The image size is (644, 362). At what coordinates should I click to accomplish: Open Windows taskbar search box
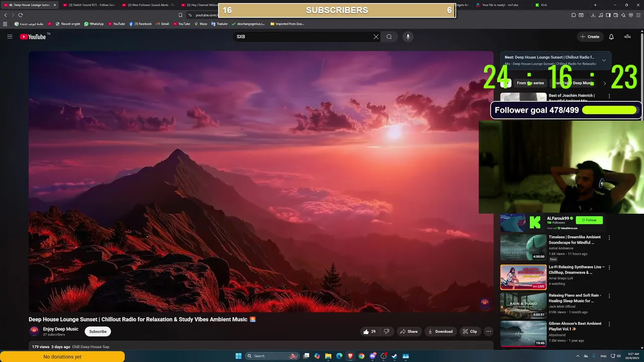tap(272, 356)
